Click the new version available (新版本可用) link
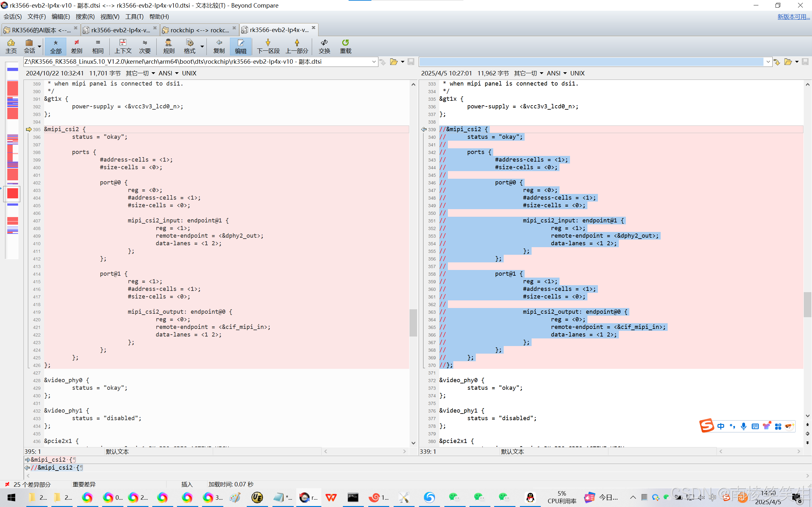The height and width of the screenshot is (507, 812). [x=793, y=16]
